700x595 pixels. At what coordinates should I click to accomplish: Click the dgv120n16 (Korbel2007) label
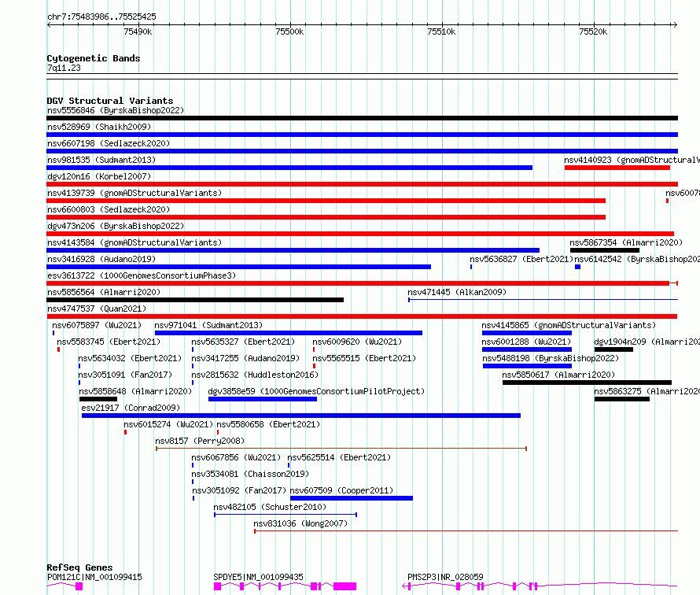click(99, 176)
